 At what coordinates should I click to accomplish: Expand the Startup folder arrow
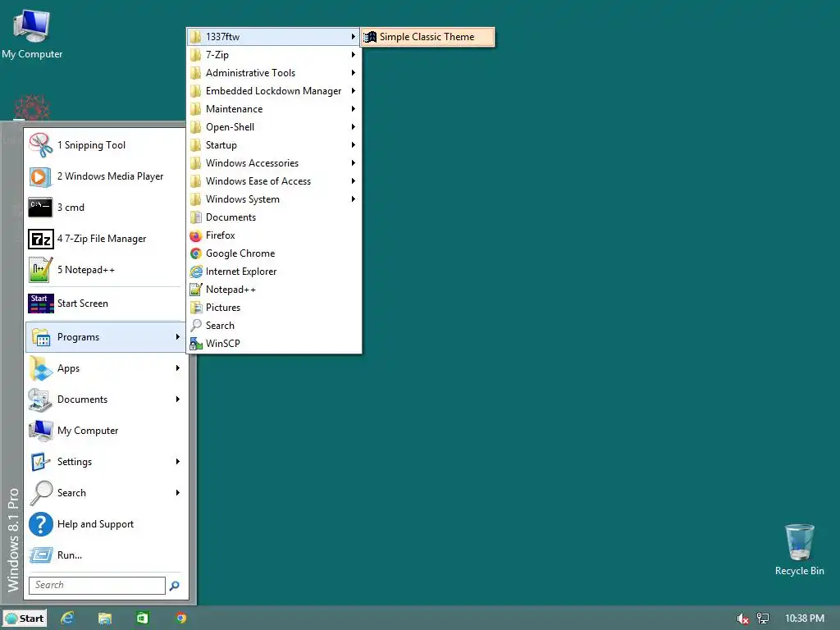click(x=353, y=145)
